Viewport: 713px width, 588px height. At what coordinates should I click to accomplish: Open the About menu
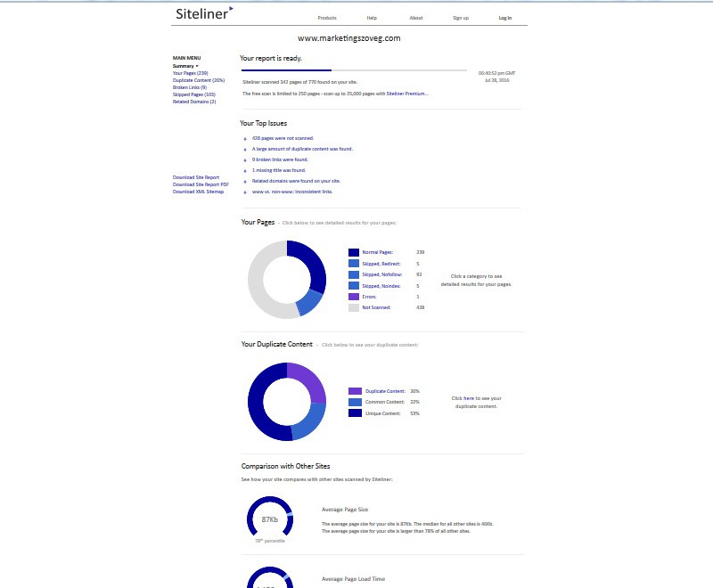[416, 18]
